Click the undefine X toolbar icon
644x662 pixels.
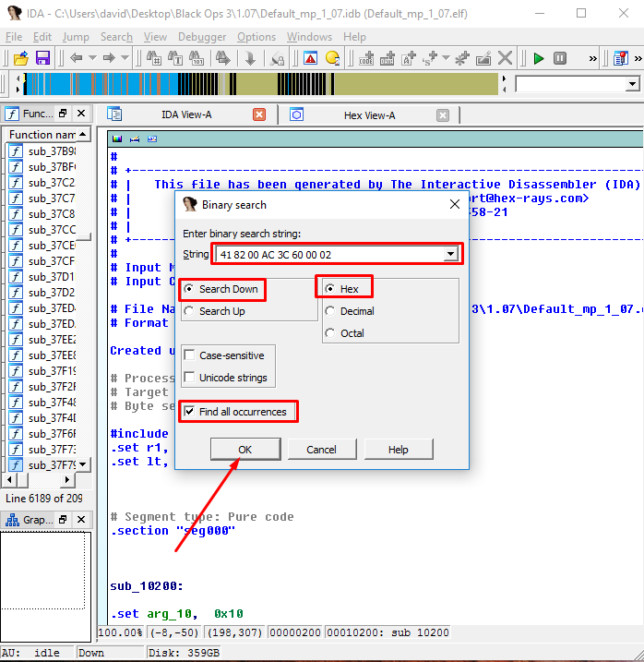[x=505, y=58]
